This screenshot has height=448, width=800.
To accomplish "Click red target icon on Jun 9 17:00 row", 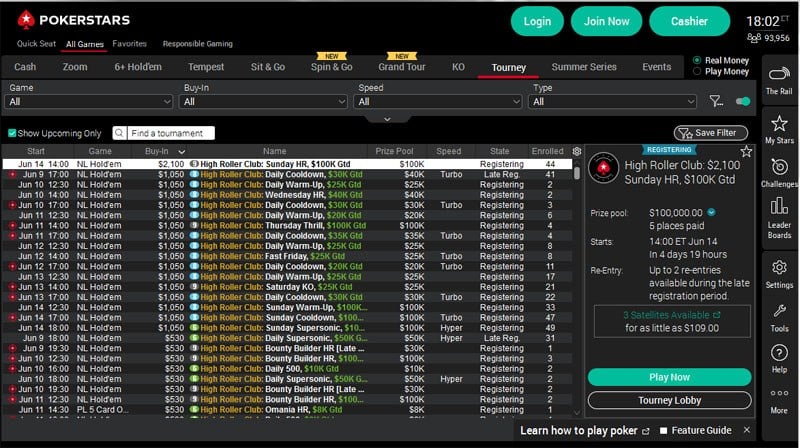I will 12,175.
